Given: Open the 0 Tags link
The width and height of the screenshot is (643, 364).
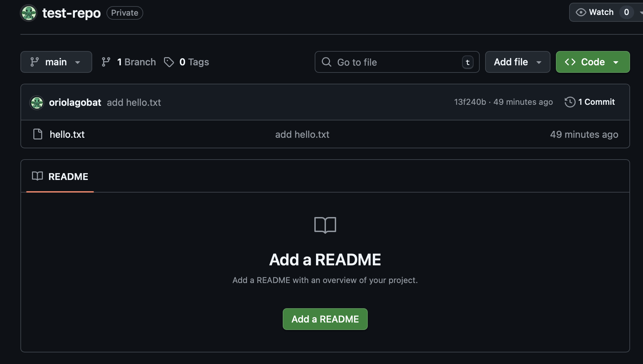Looking at the screenshot, I should [194, 62].
